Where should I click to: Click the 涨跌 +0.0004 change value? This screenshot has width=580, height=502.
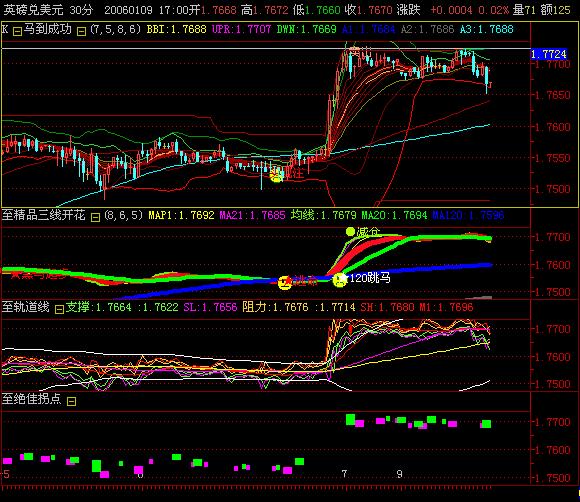435,10
